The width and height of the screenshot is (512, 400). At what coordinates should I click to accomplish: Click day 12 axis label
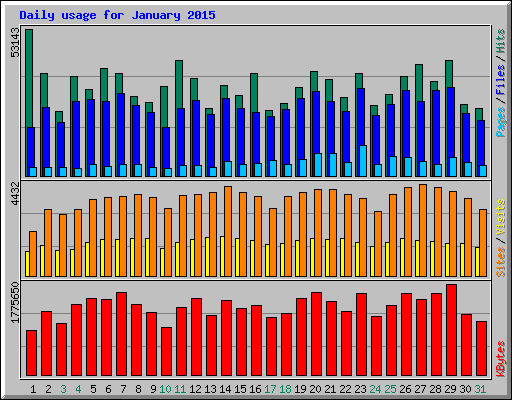click(195, 389)
